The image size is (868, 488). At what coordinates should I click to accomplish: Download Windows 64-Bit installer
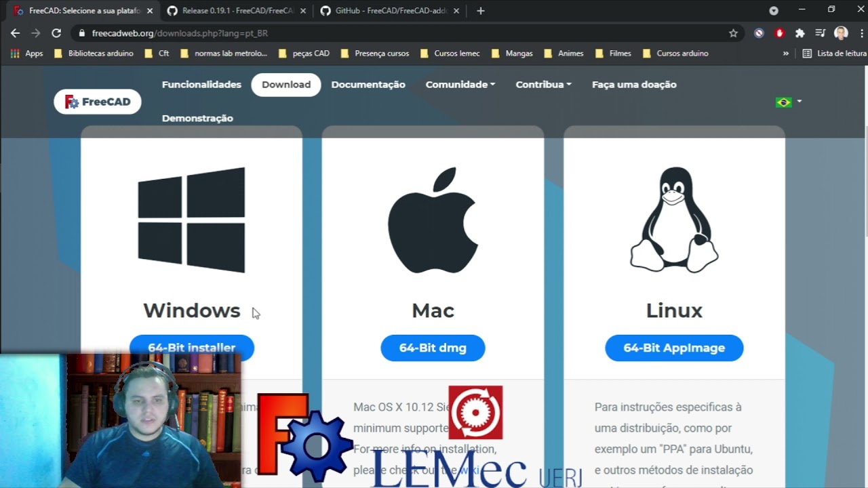click(192, 348)
